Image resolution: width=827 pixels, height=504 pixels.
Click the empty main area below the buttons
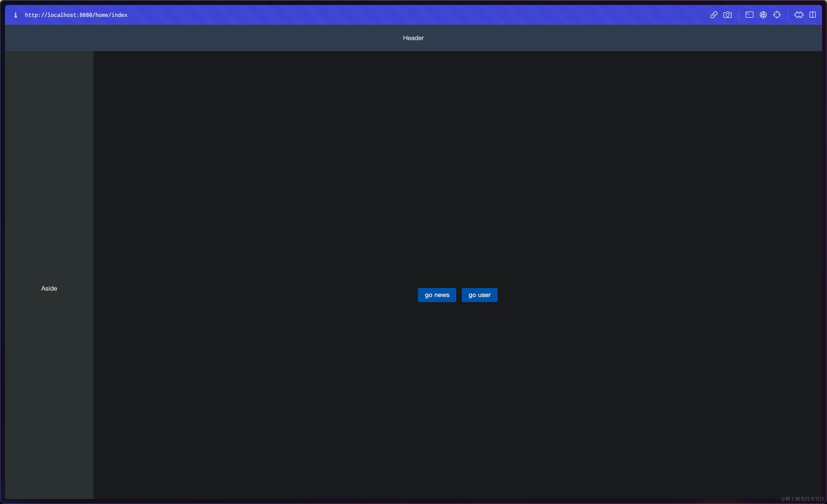458,402
